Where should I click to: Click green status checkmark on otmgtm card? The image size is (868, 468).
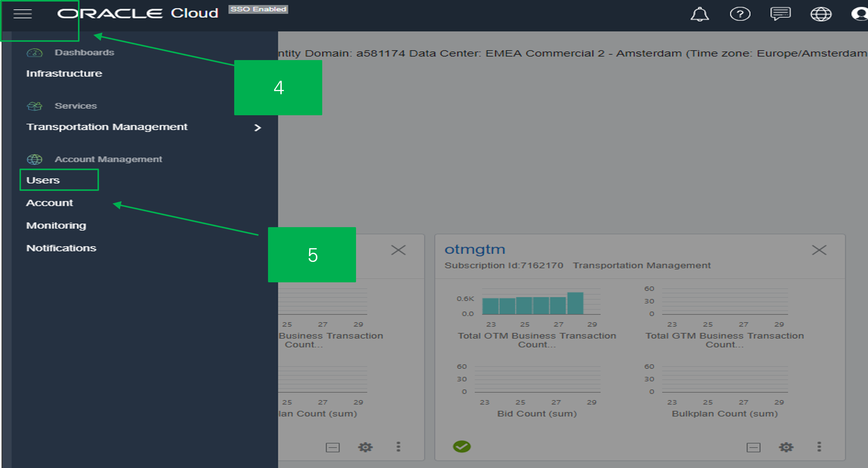462,446
